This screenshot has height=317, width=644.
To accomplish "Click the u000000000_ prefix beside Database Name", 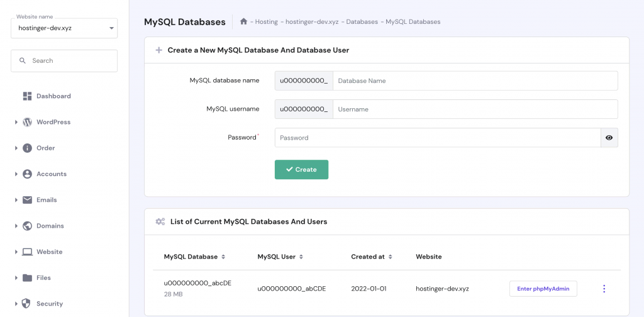I will (304, 81).
